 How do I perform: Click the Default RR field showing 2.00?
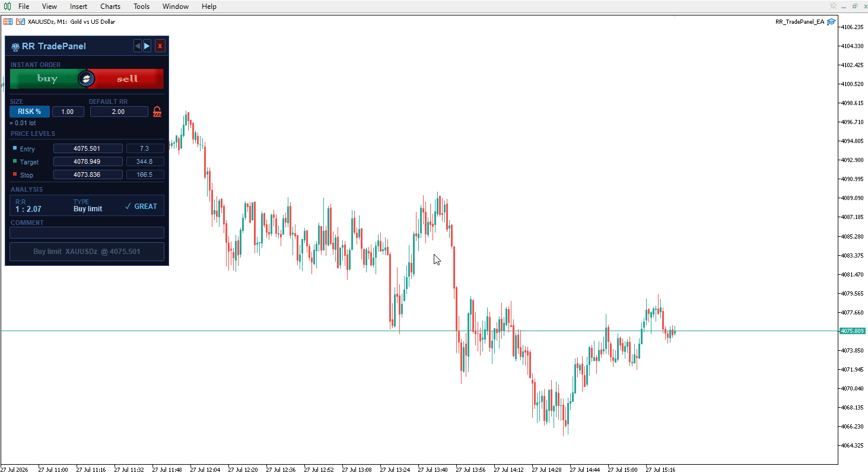click(119, 112)
